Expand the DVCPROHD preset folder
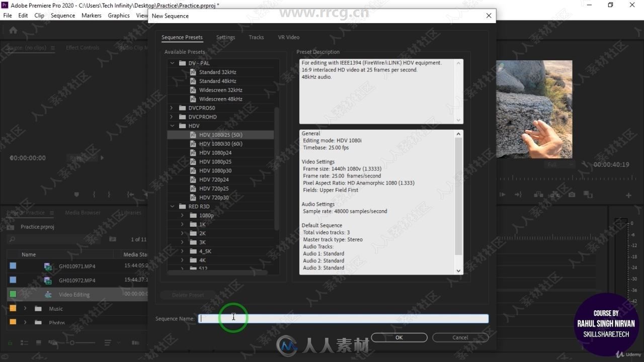644x362 pixels. [172, 117]
